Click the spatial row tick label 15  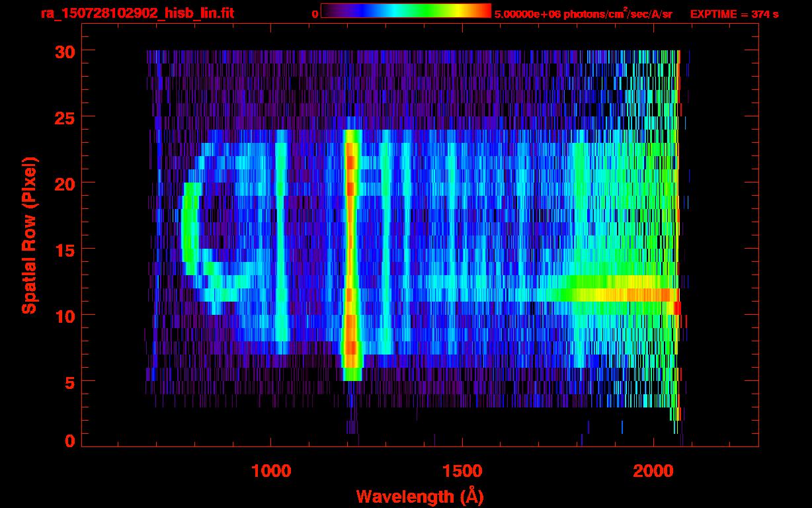point(64,249)
